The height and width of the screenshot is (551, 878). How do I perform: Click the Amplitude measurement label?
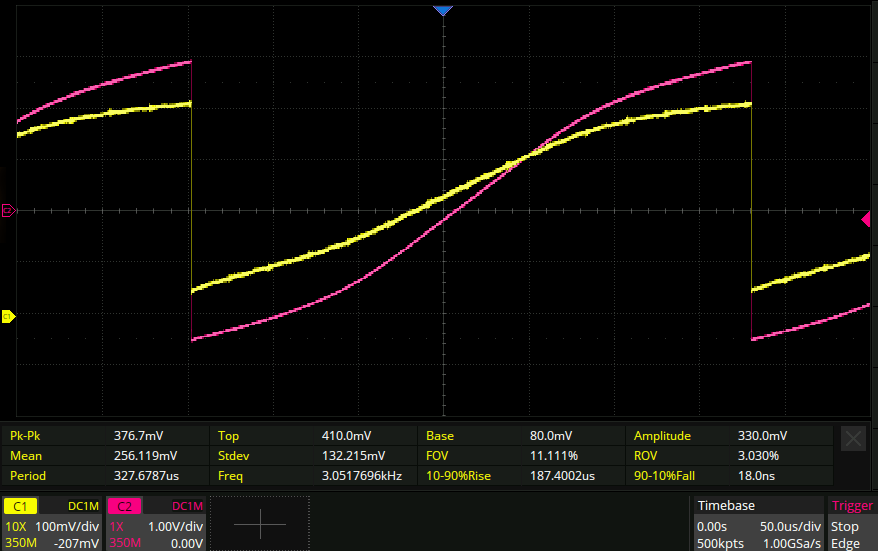[664, 436]
